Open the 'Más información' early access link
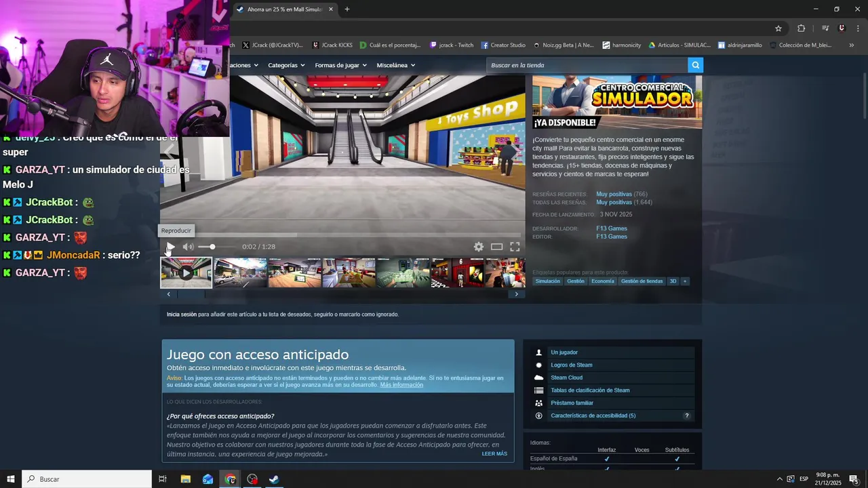868x488 pixels. [x=401, y=385]
